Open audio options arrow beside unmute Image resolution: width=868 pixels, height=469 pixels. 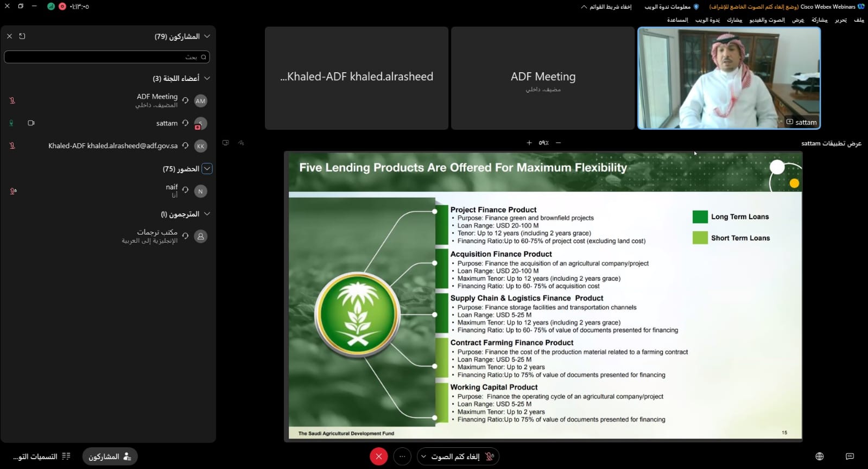tap(424, 457)
